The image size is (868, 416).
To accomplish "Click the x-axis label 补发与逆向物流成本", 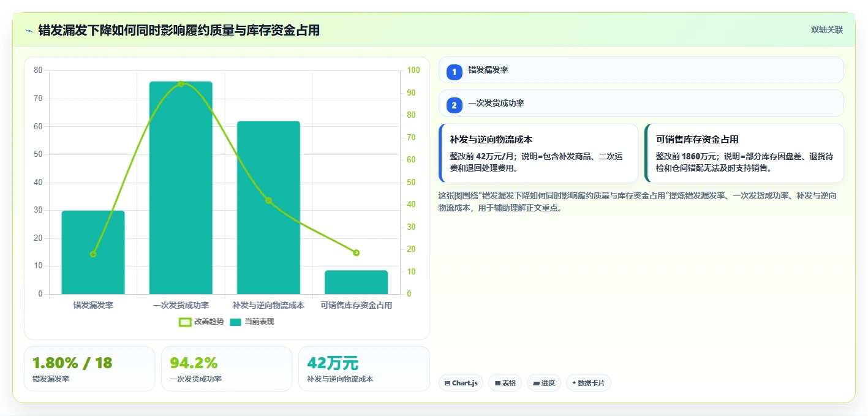I will tap(268, 305).
